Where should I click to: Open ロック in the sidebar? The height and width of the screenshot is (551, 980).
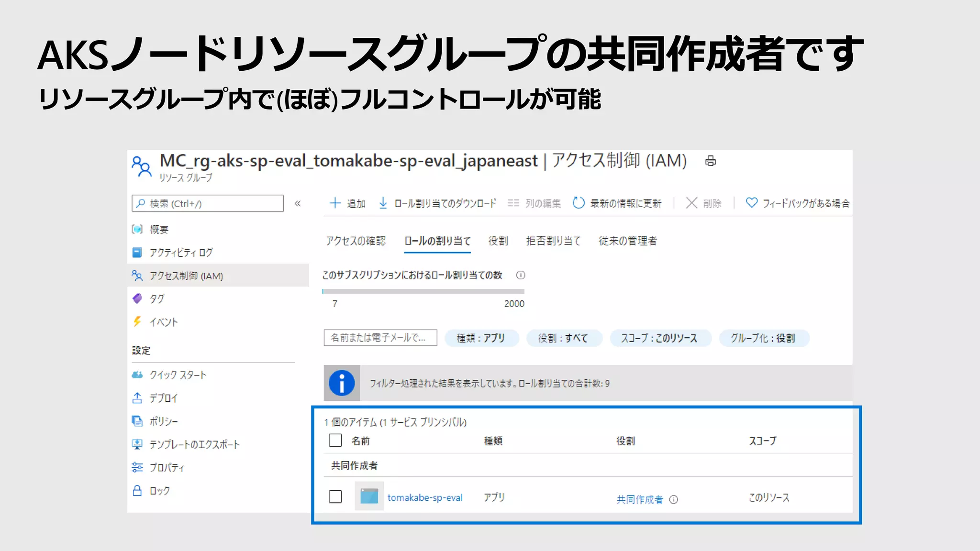click(159, 491)
